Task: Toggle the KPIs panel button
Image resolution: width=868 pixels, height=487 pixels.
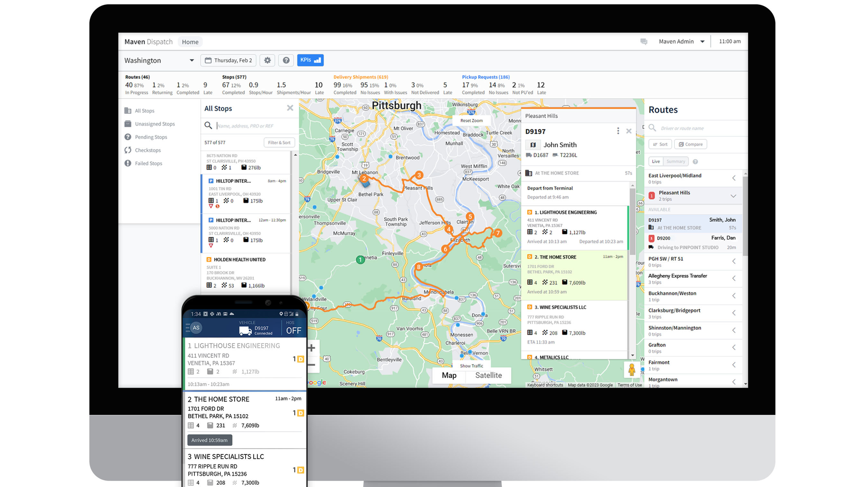Action: (x=310, y=60)
